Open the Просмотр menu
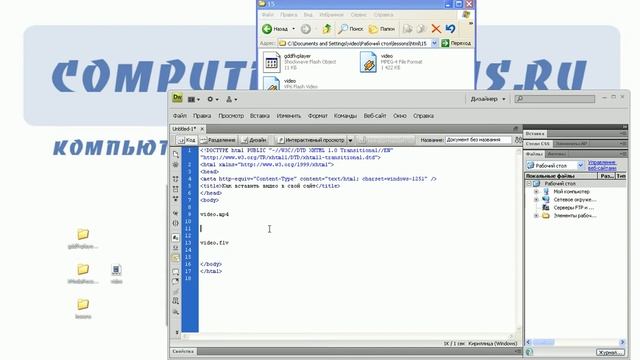640x360 pixels. tap(231, 116)
